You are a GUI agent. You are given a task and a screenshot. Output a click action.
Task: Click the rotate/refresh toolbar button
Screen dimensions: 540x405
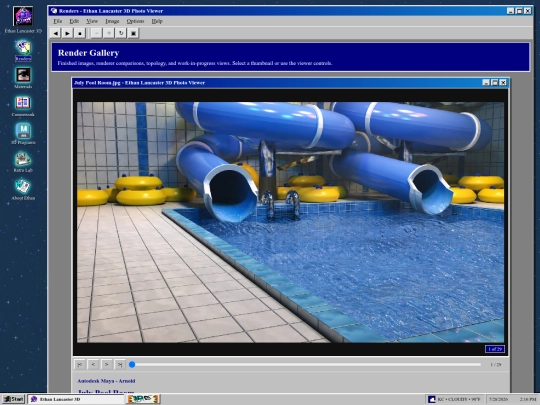(121, 33)
